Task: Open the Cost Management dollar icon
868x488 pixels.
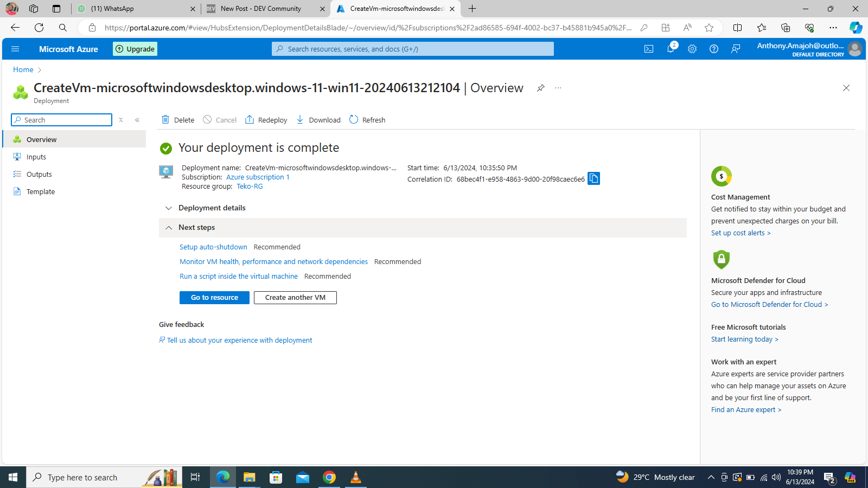Action: pos(722,176)
